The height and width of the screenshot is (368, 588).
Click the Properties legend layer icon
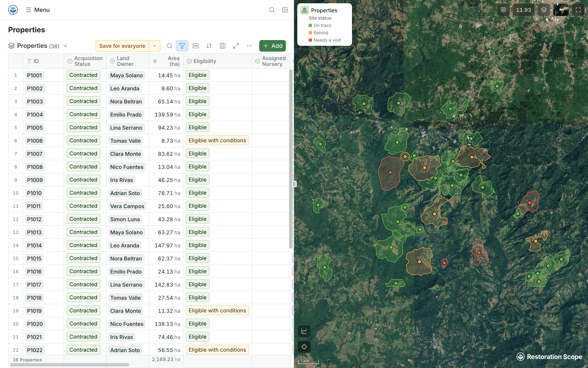click(304, 10)
